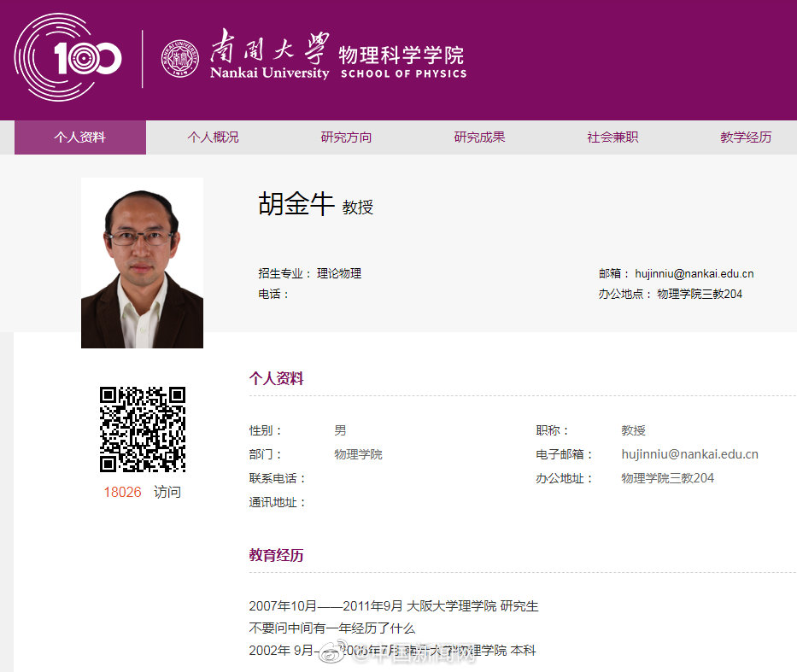Click the 个人资料 section heading
Screen dimensions: 797x672
pyautogui.click(x=276, y=378)
